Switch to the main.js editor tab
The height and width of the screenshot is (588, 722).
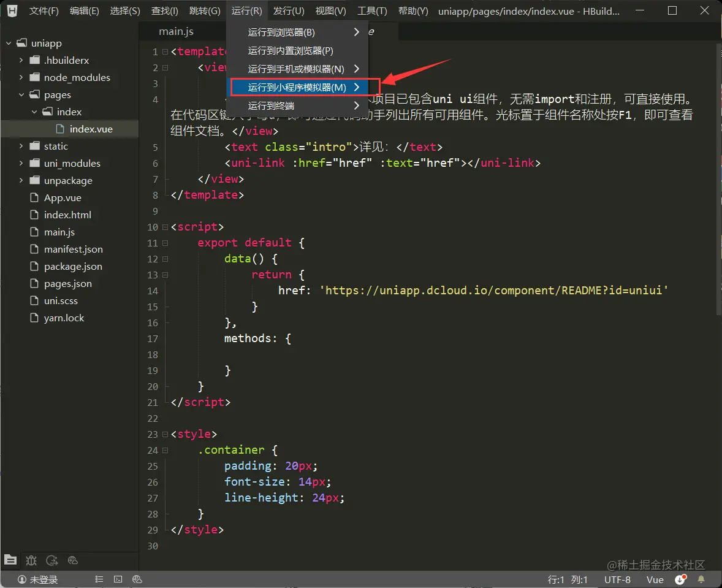pos(177,31)
